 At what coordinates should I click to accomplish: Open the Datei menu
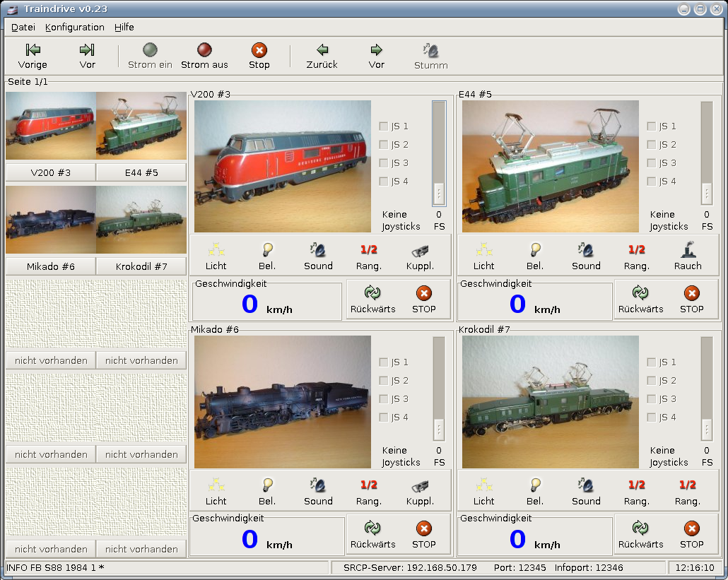(23, 28)
